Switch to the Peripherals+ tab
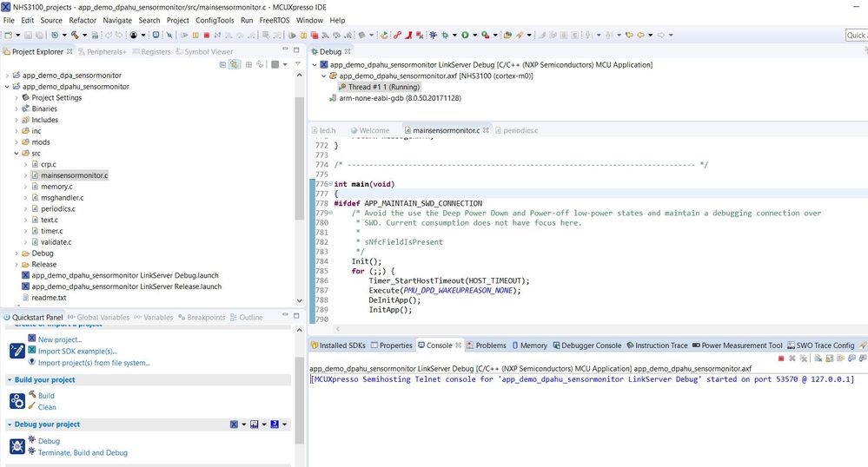 coord(103,51)
